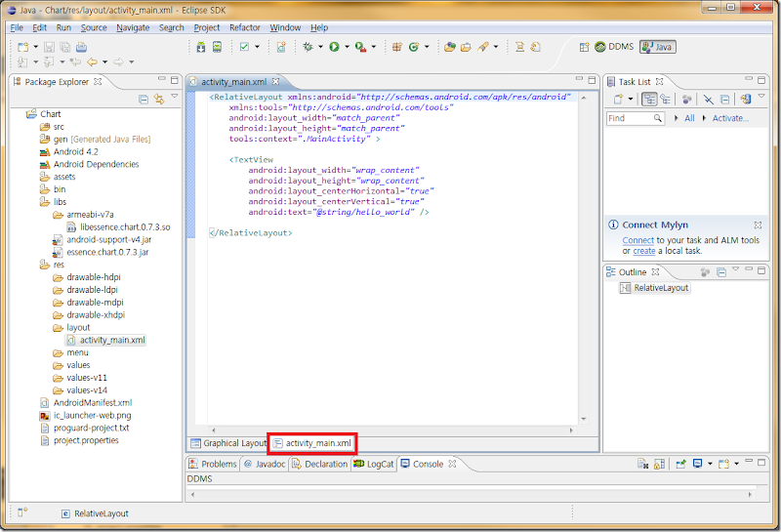Image resolution: width=781 pixels, height=532 pixels.
Task: Click the Find field in Task List
Action: (636, 118)
